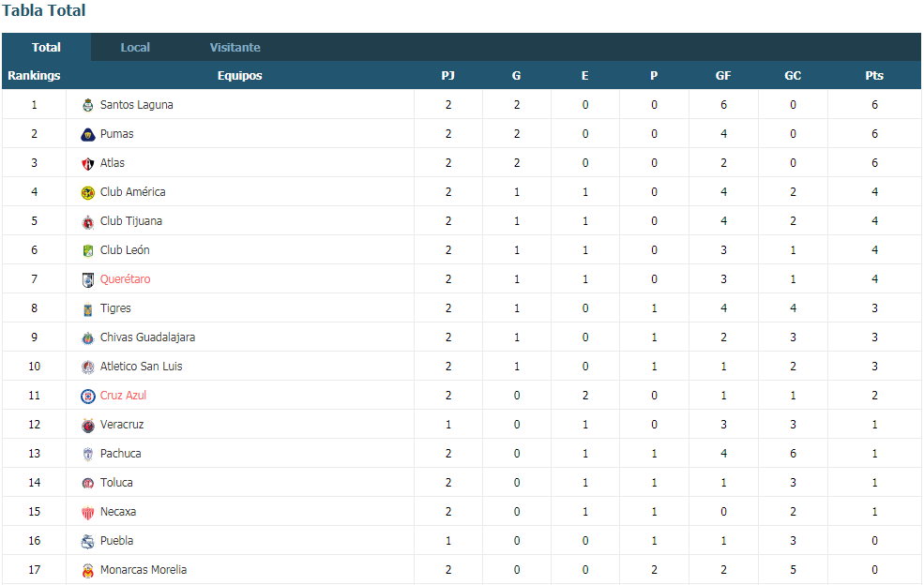Click the Pts column header

(x=874, y=75)
